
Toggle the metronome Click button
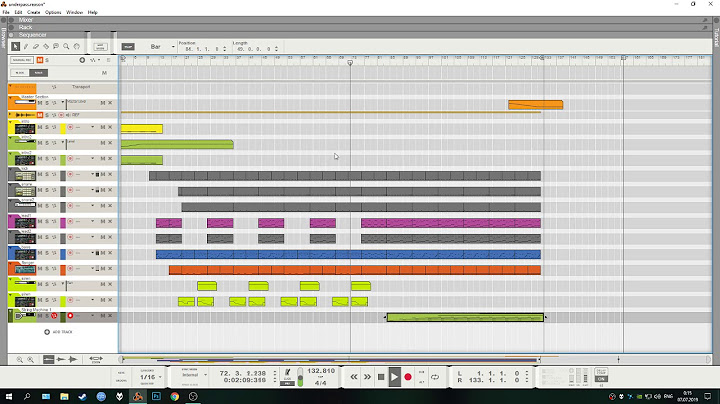coord(287,376)
